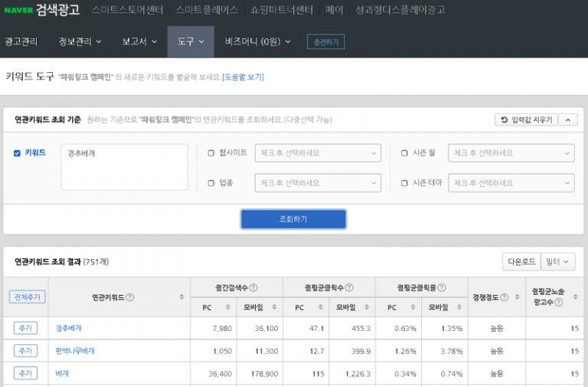Image resolution: width=588 pixels, height=387 pixels.
Task: Enable the 웹사이트 checkbox
Action: coord(211,153)
